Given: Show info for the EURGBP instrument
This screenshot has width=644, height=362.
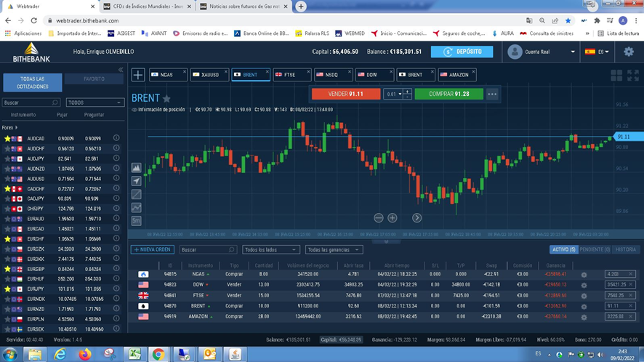Looking at the screenshot, I should click(x=116, y=269).
